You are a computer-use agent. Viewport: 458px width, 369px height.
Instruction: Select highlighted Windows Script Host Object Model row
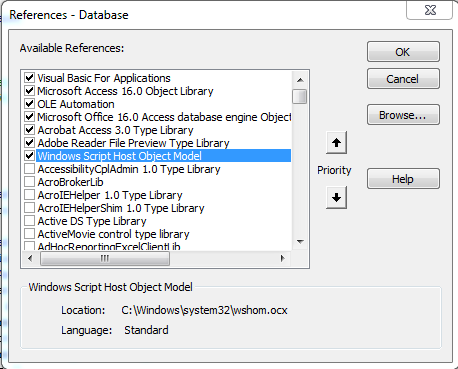(x=163, y=156)
